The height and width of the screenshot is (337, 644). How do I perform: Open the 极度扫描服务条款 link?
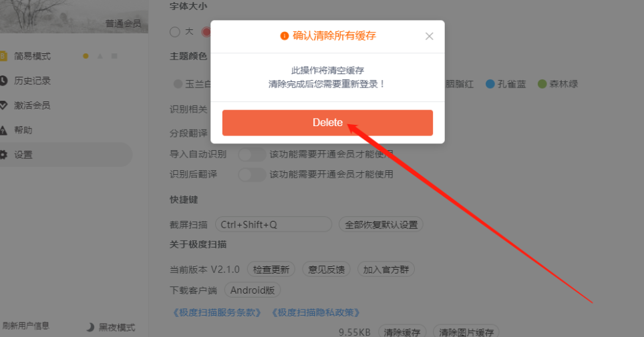216,313
